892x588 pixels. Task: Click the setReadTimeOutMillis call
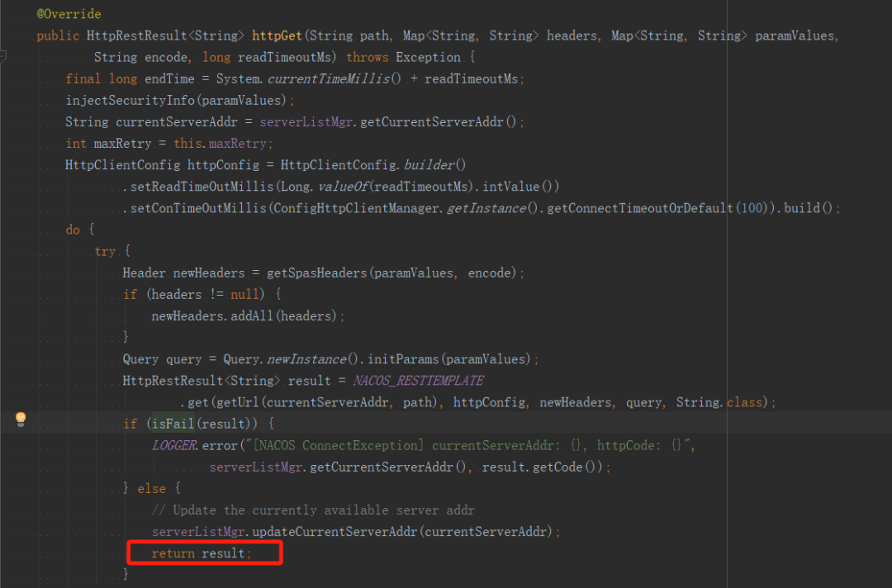202,187
